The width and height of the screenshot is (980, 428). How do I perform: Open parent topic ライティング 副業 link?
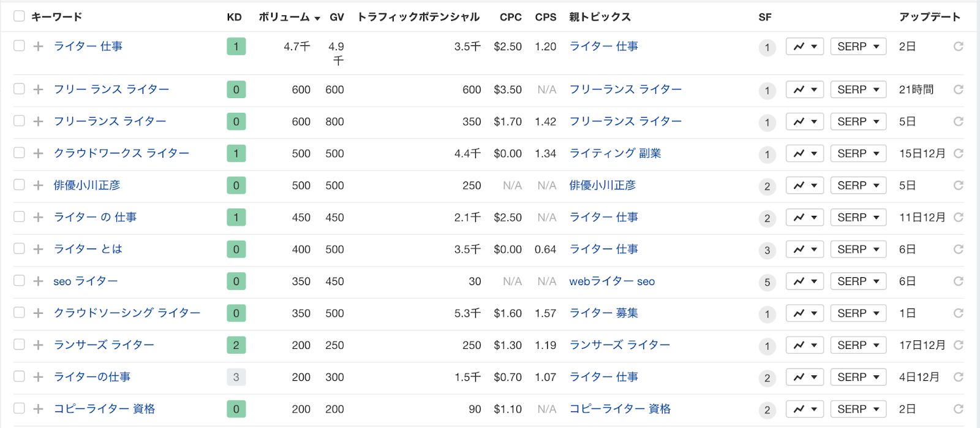coord(615,153)
